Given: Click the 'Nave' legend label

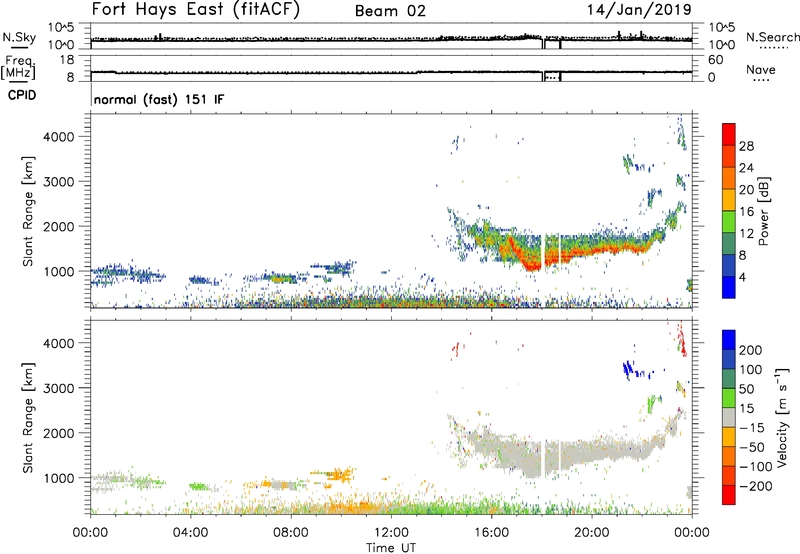Looking at the screenshot, I should [761, 69].
